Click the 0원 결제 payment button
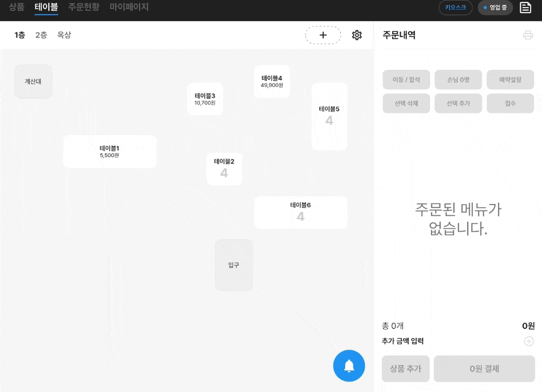 [x=484, y=369]
